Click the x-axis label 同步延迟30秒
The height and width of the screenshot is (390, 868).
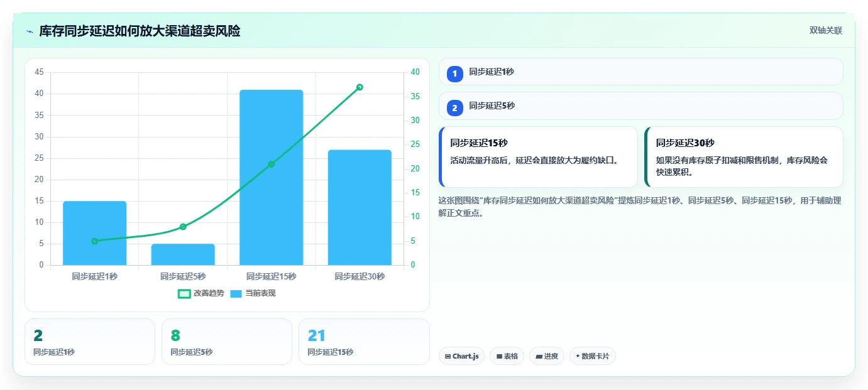(360, 276)
